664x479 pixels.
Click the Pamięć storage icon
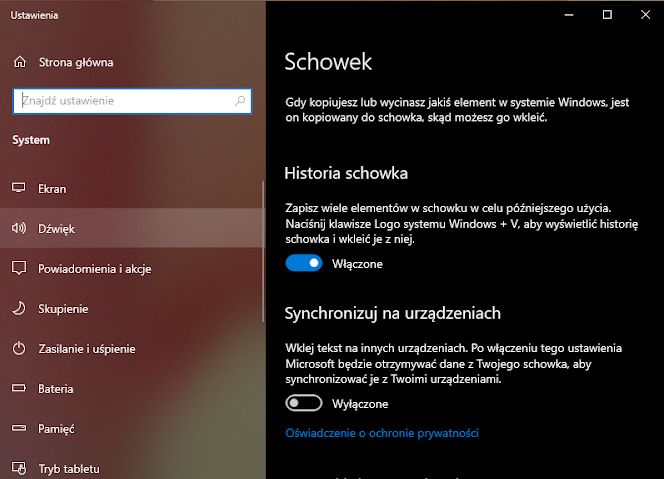click(19, 428)
